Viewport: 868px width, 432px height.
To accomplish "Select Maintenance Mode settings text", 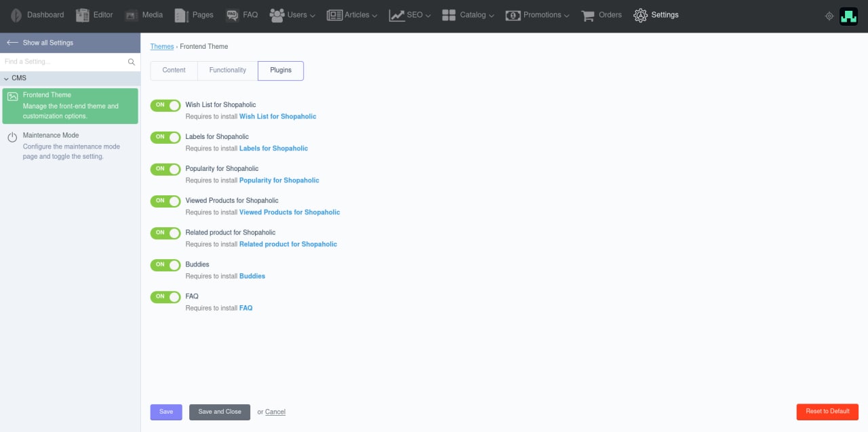I will [51, 135].
